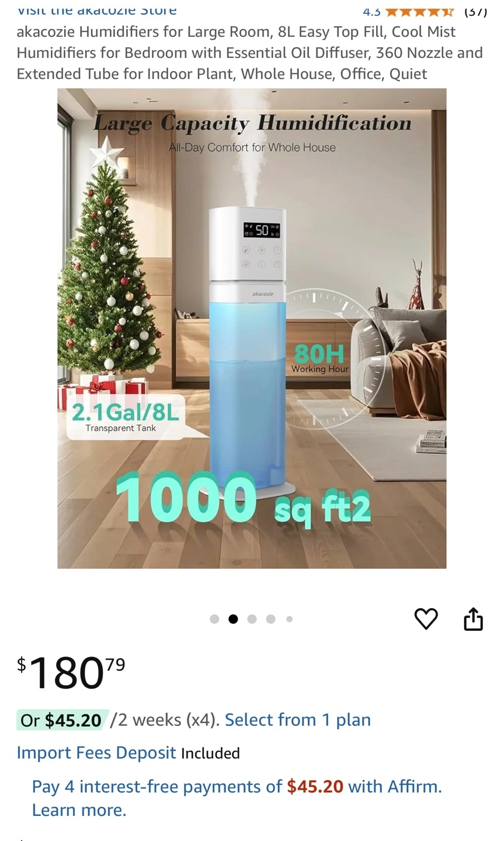
Task: Select the fourth image carousel dot
Action: point(270,619)
